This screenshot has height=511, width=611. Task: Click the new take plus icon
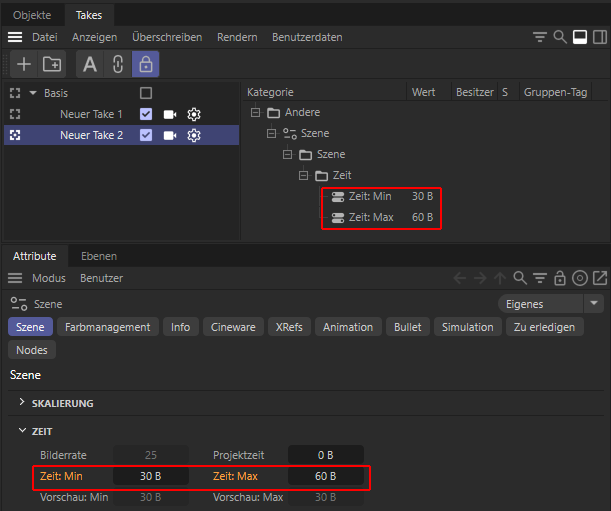click(24, 64)
